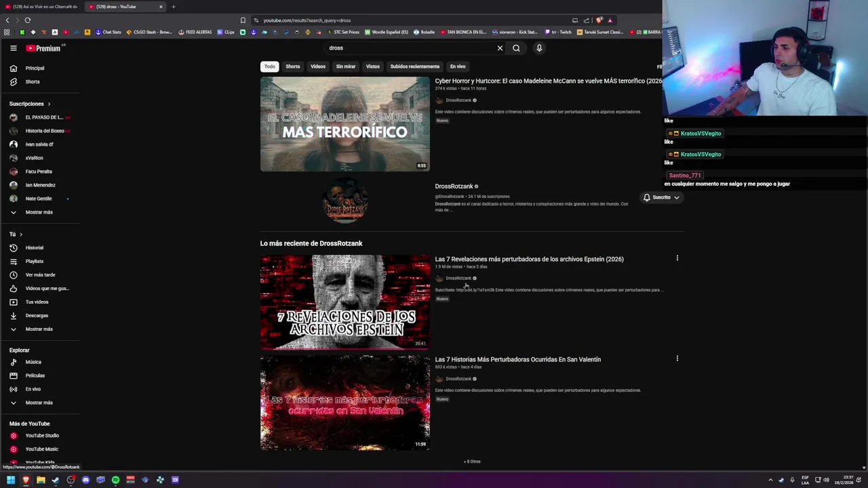Open YouTube Studio from sidebar
868x488 pixels.
[41, 435]
